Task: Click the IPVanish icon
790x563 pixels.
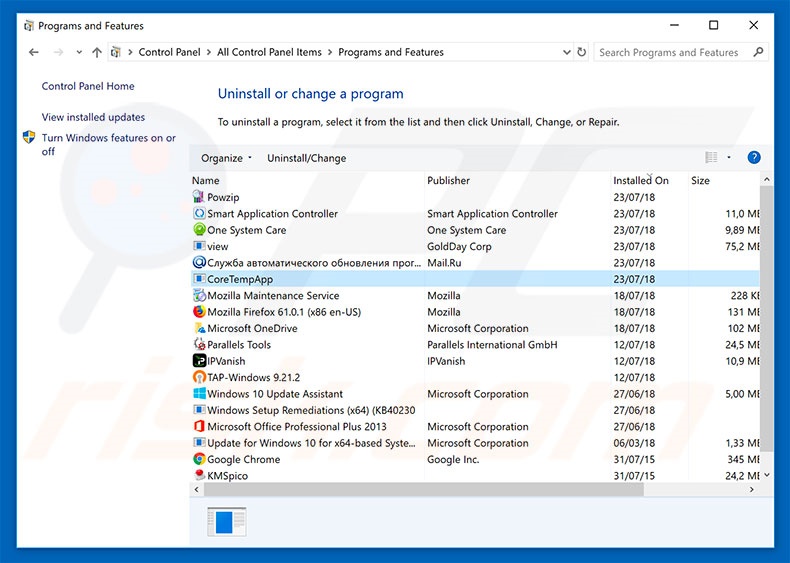Action: click(199, 361)
